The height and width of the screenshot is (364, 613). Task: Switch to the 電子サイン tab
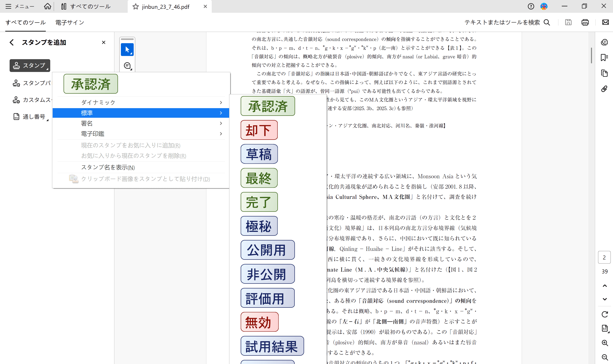[x=69, y=22]
